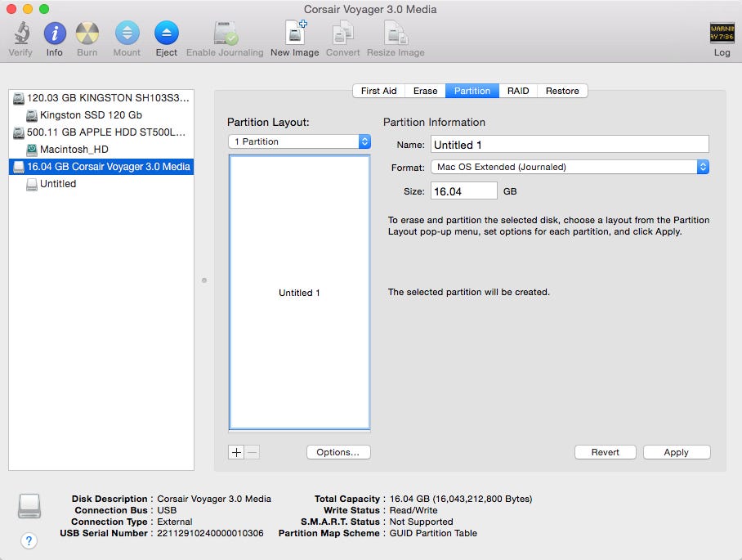Open the Log viewer icon
The image size is (742, 560).
[722, 34]
